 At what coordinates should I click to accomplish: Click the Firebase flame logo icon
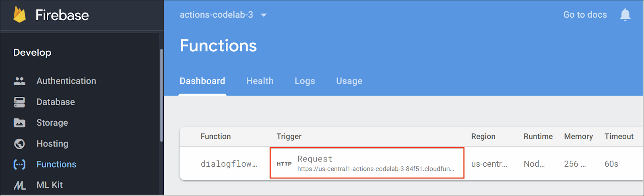pos(19,15)
